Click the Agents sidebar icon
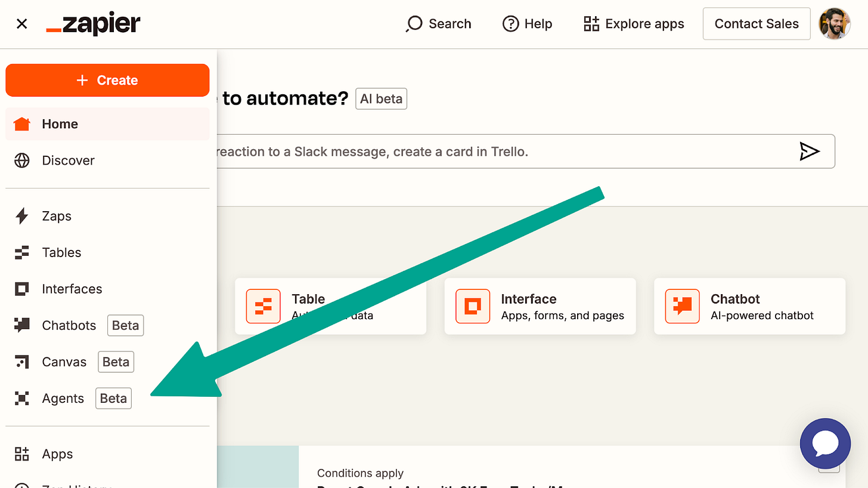The height and width of the screenshot is (488, 868). [22, 398]
